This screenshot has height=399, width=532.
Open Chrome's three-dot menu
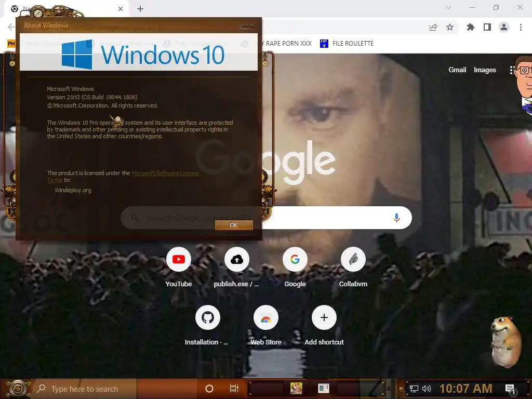[x=521, y=27]
